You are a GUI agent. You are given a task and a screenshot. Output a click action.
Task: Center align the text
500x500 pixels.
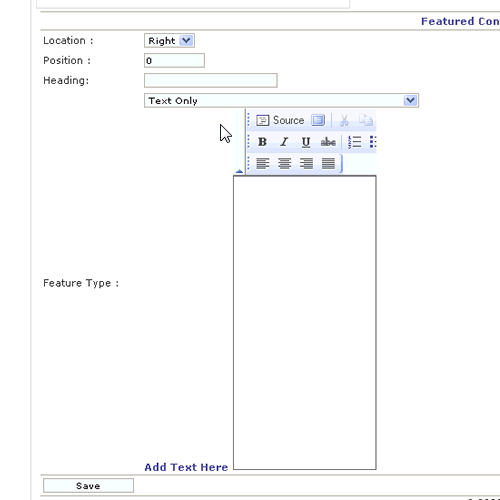[284, 163]
